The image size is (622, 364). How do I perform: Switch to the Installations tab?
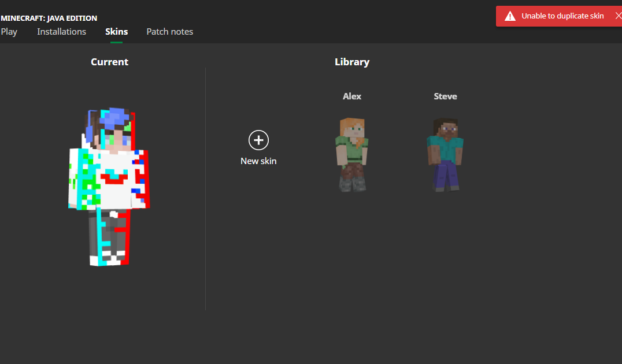(61, 32)
